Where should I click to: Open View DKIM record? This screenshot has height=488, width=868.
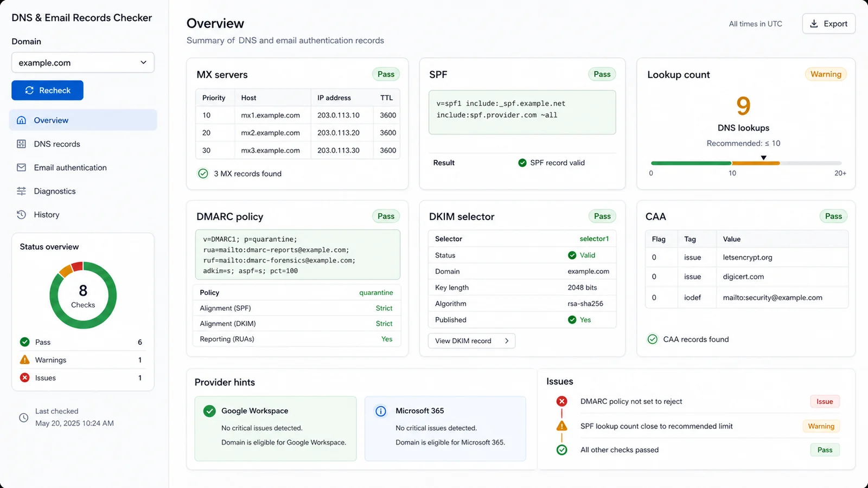471,341
